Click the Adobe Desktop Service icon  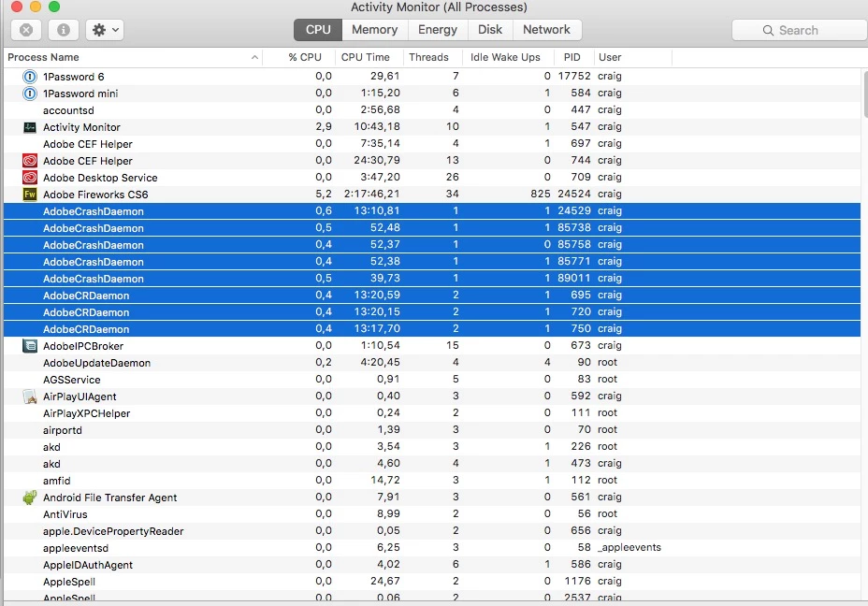tap(30, 178)
